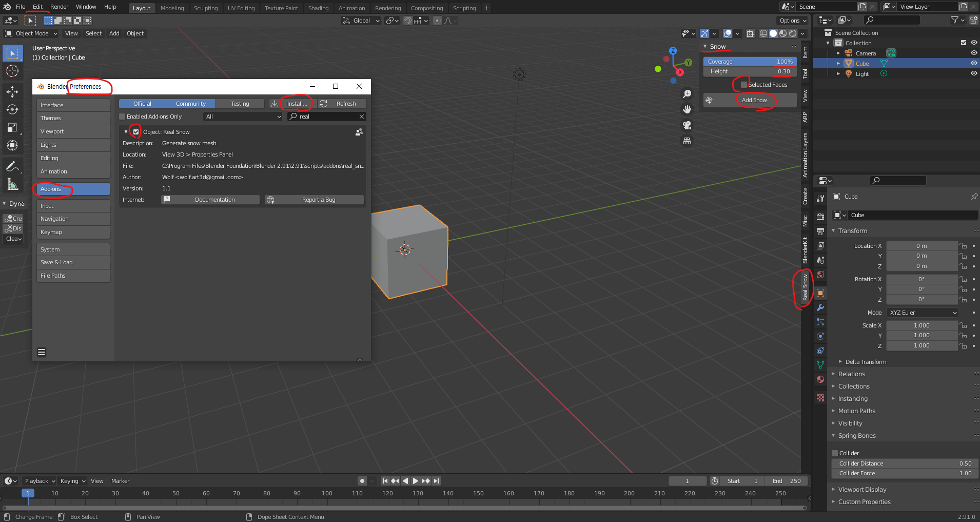Toggle the Community add-ons filter
This screenshot has width=980, height=522.
pyautogui.click(x=191, y=104)
